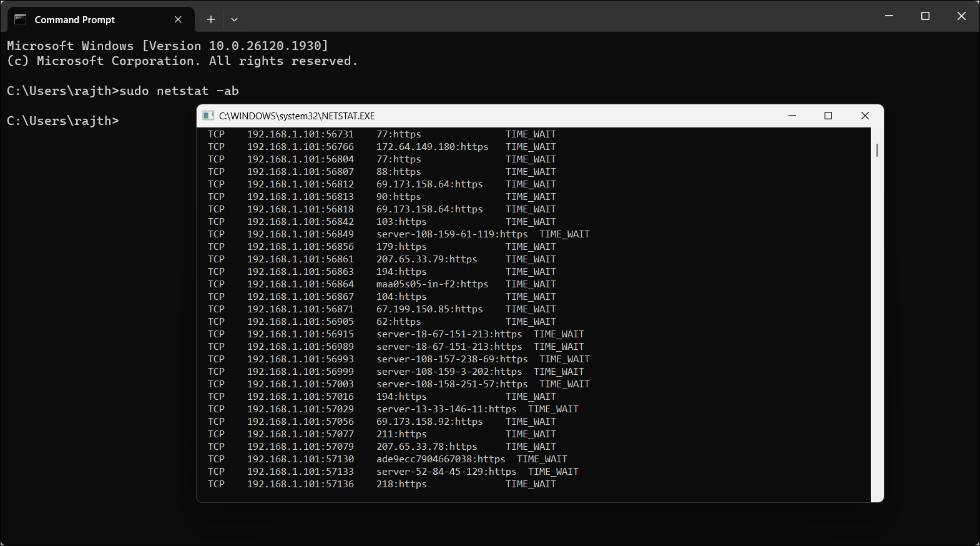Image resolution: width=980 pixels, height=546 pixels.
Task: Close the Terminal window
Action: pyautogui.click(x=961, y=16)
